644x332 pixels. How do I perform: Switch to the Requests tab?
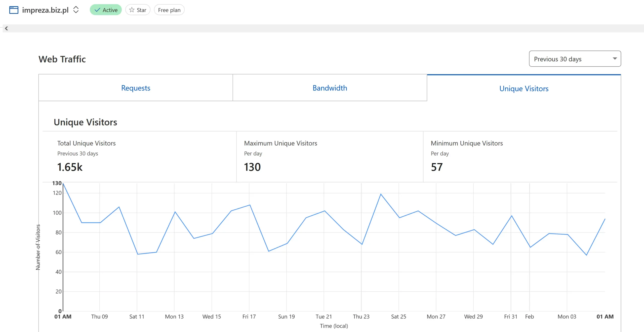[136, 88]
